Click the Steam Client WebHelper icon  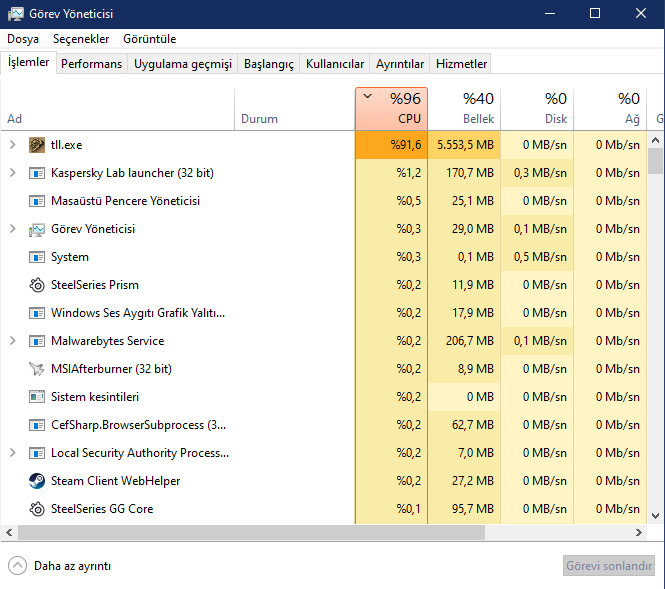pos(37,481)
